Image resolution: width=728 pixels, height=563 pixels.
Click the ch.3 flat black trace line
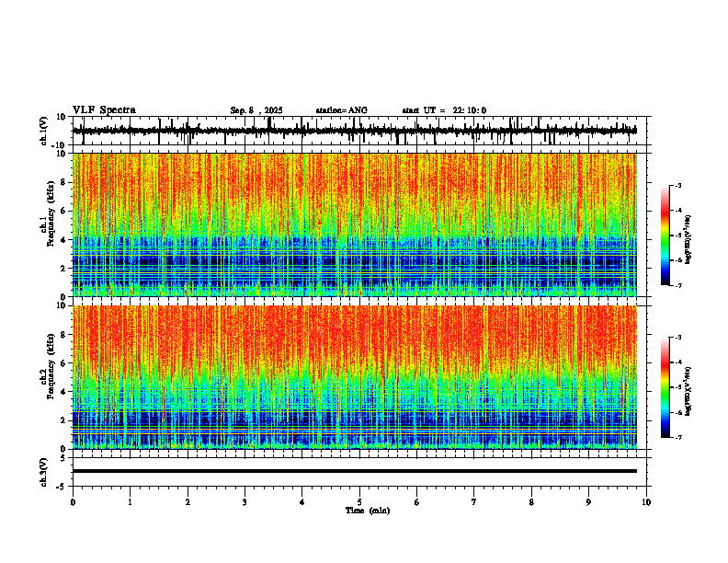click(x=355, y=471)
